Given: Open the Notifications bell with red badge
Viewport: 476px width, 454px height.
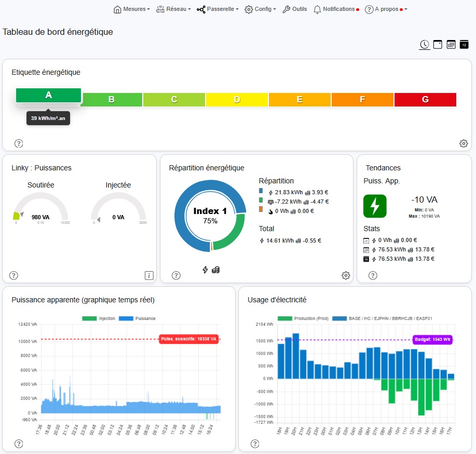Looking at the screenshot, I should 336,9.
